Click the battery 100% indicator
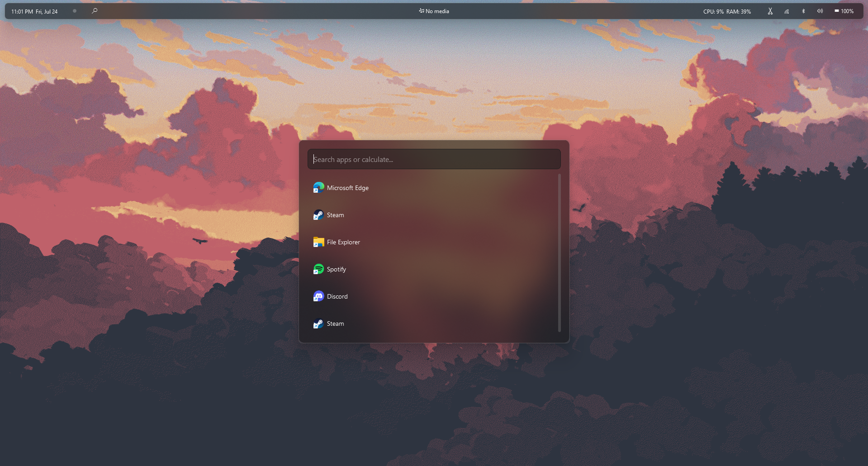Viewport: 868px width, 466px height. click(844, 11)
